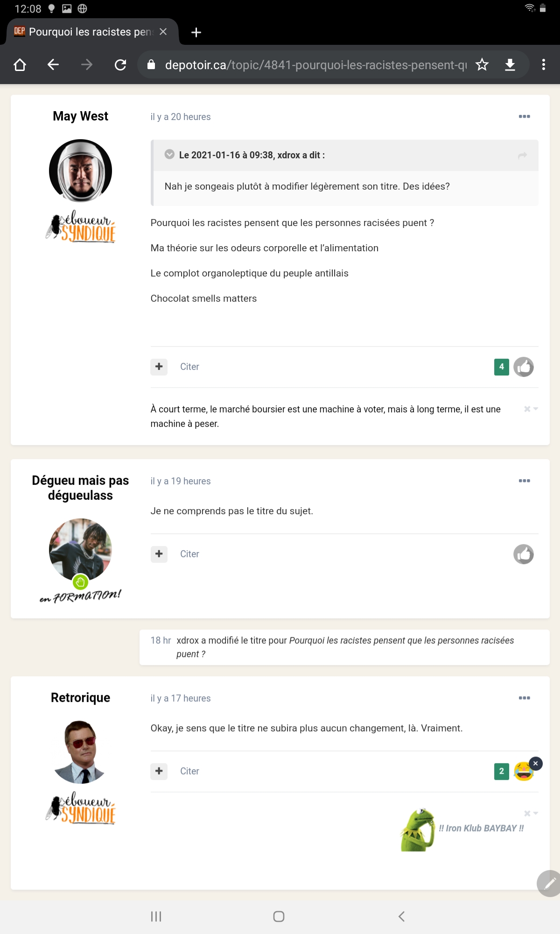Like May West's post with thumbs-up

click(x=524, y=367)
